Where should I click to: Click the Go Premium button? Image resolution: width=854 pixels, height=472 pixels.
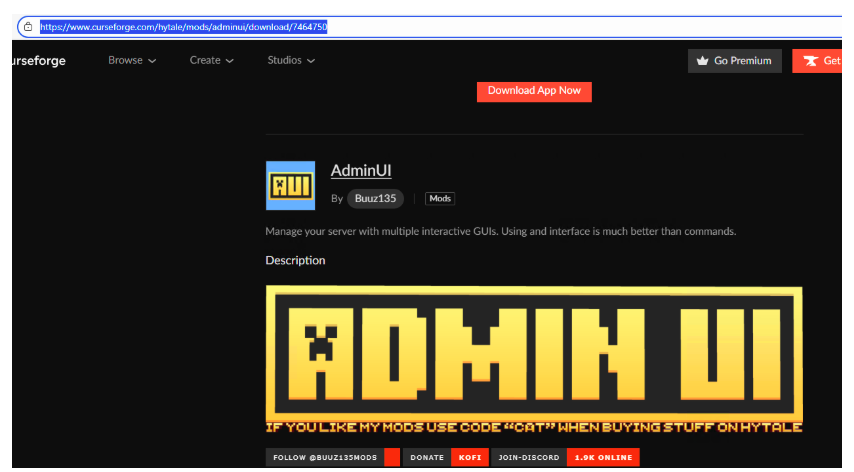[x=734, y=61]
